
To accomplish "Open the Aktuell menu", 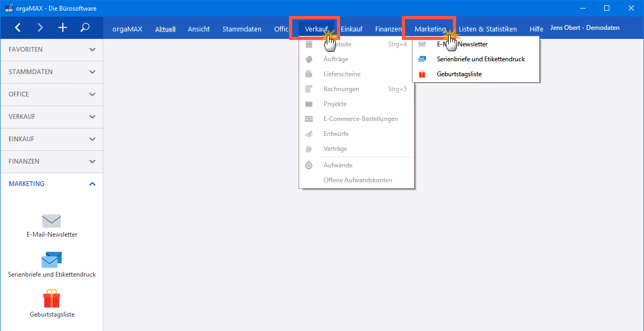I will pyautogui.click(x=165, y=29).
